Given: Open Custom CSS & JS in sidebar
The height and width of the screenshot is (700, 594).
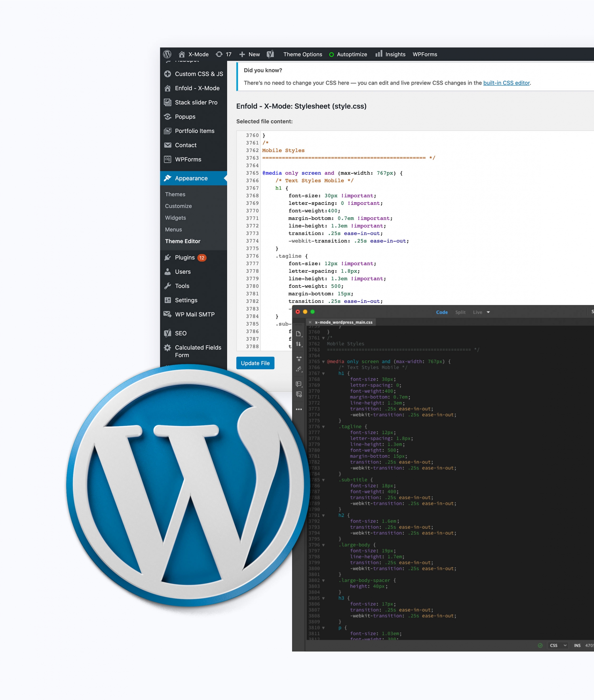Looking at the screenshot, I should (x=194, y=74).
